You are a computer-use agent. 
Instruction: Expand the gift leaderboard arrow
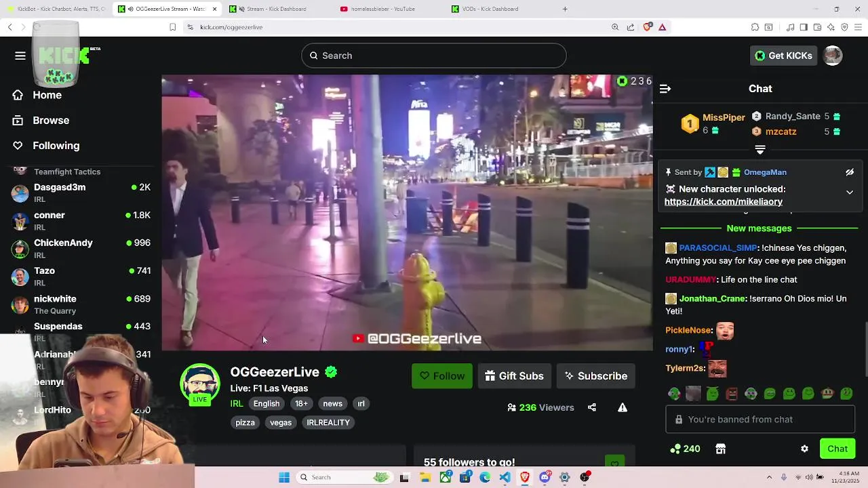760,150
